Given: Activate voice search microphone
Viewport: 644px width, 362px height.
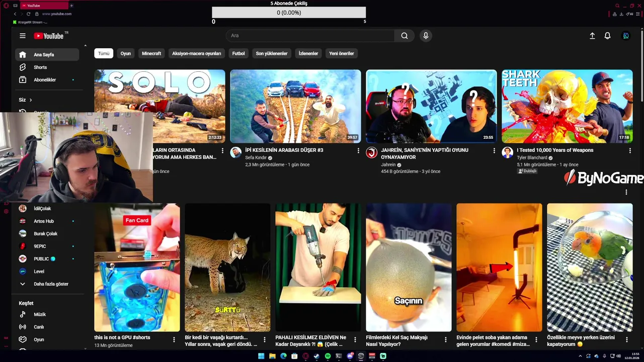Looking at the screenshot, I should pyautogui.click(x=426, y=36).
